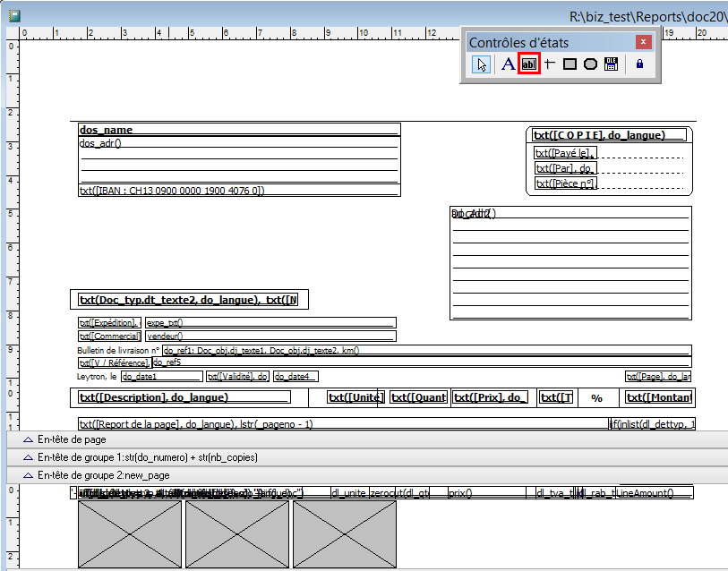Select the txt([Payé le] field
The image size is (728, 571).
click(565, 153)
